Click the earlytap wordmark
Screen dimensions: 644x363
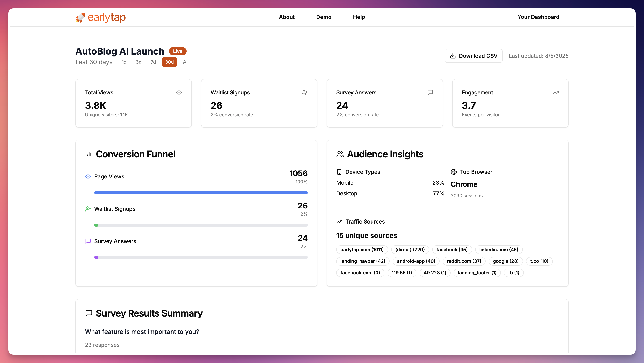[107, 18]
